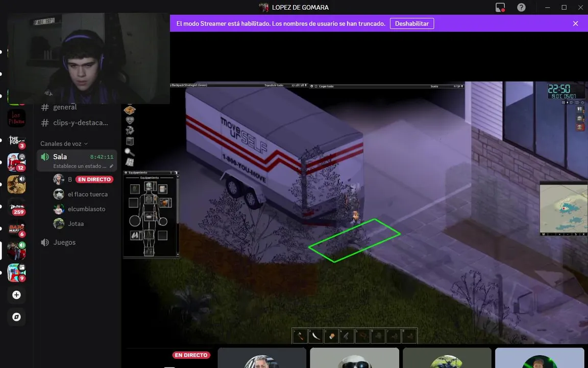This screenshot has height=368, width=588.
Task: Click the minimap view
Action: click(563, 209)
